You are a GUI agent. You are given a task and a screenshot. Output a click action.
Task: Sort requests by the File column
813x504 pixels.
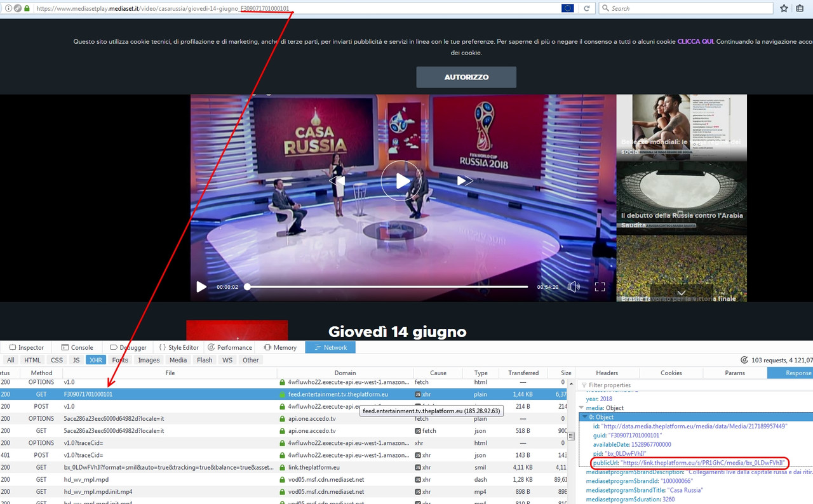pos(170,373)
